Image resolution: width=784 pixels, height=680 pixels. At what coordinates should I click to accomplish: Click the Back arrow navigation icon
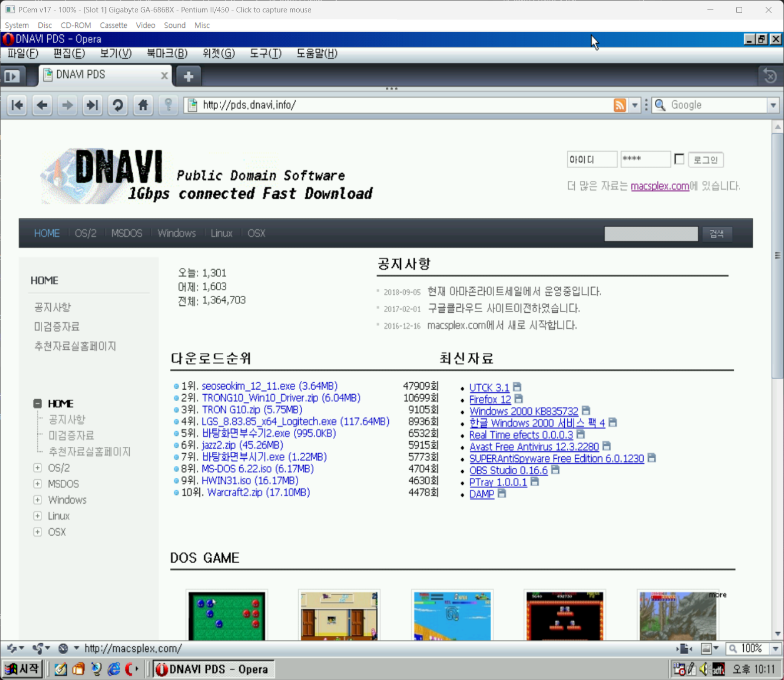(x=42, y=105)
